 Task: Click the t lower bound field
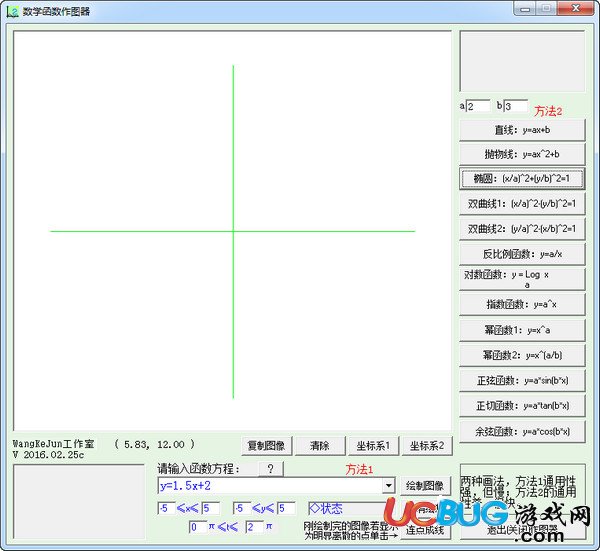pyautogui.click(x=198, y=527)
